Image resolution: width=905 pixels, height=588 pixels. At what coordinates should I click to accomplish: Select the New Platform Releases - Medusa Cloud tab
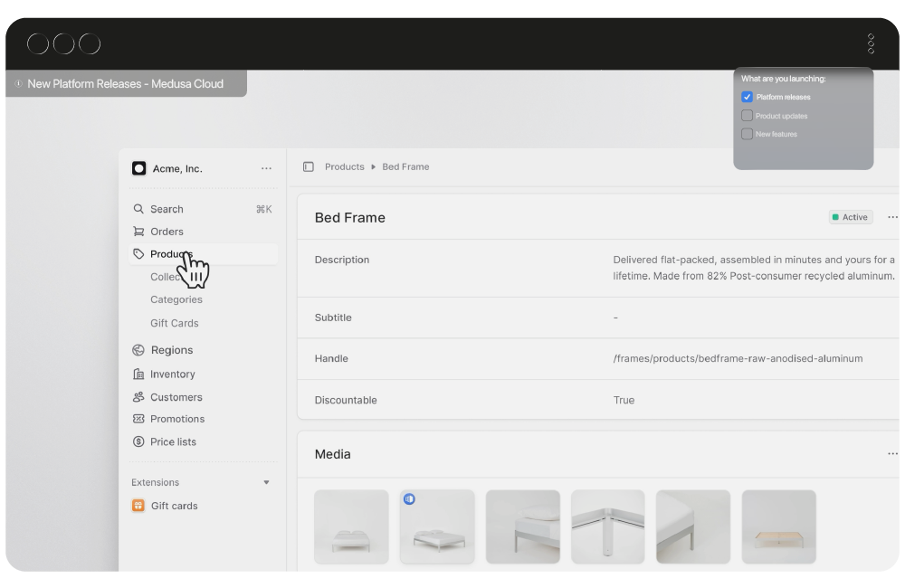(127, 83)
